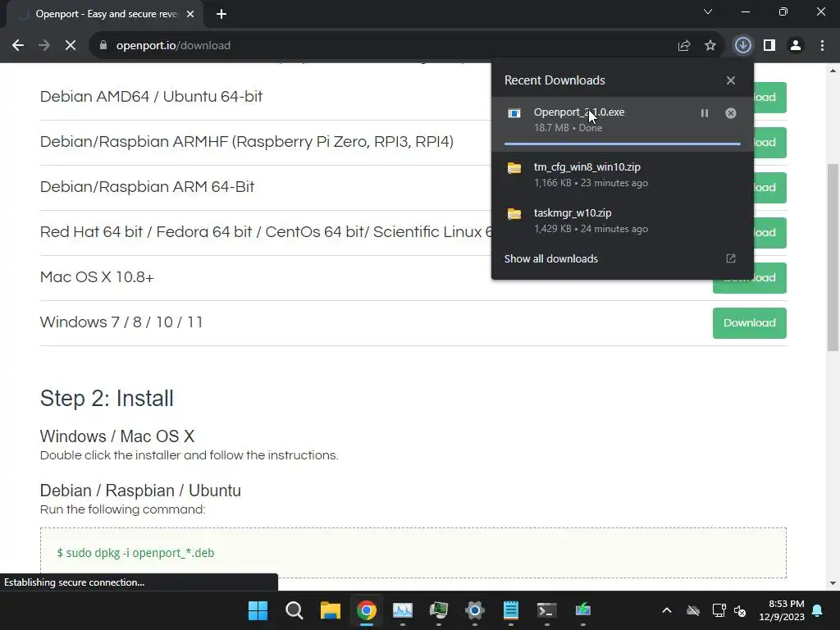Open the Notepad taskbar icon
Viewport: 840px width, 630px height.
(x=511, y=610)
